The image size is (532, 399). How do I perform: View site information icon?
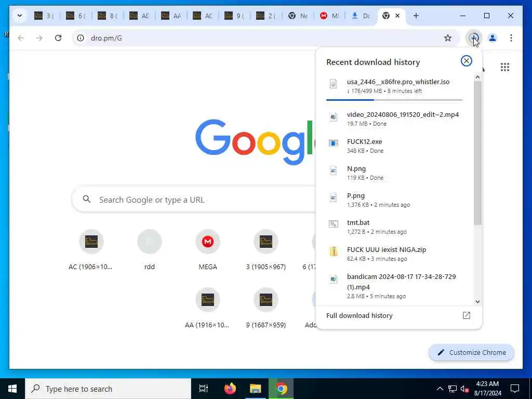click(x=81, y=38)
